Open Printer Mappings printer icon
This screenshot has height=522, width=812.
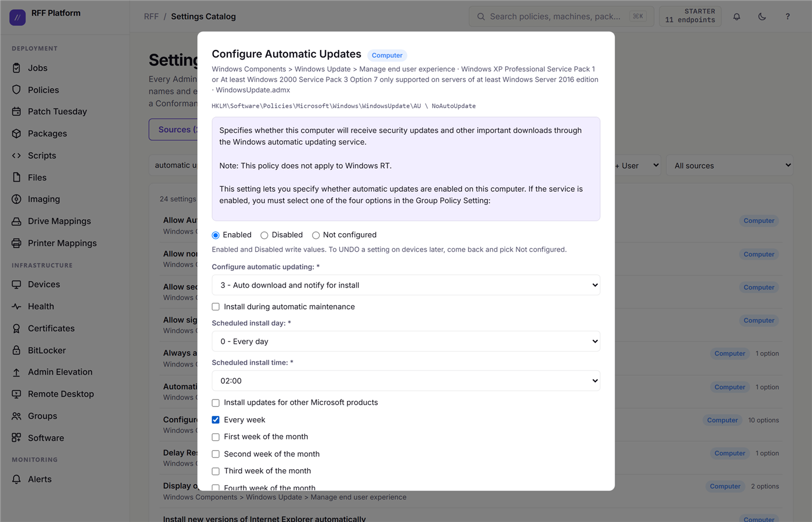click(16, 243)
